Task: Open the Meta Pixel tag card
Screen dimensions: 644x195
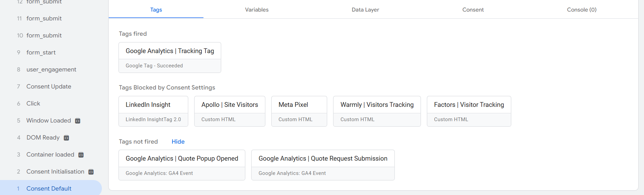Action: coord(299,111)
